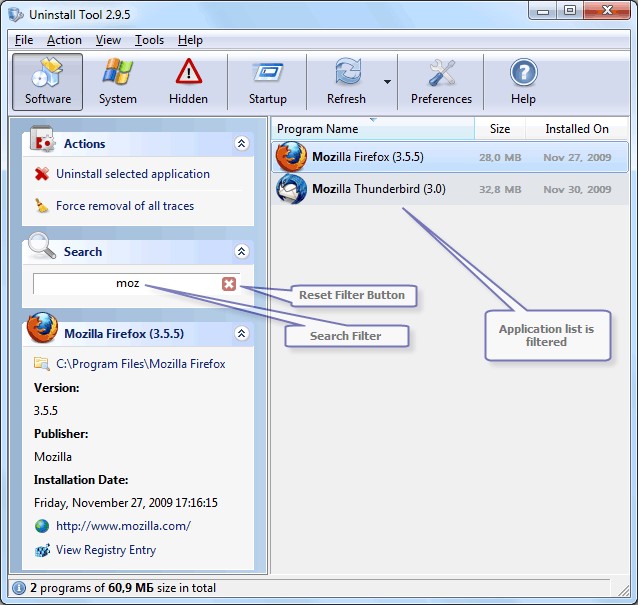Select the Mozilla Firefox (3.5.5) row
Image resolution: width=638 pixels, height=605 pixels.
point(450,157)
